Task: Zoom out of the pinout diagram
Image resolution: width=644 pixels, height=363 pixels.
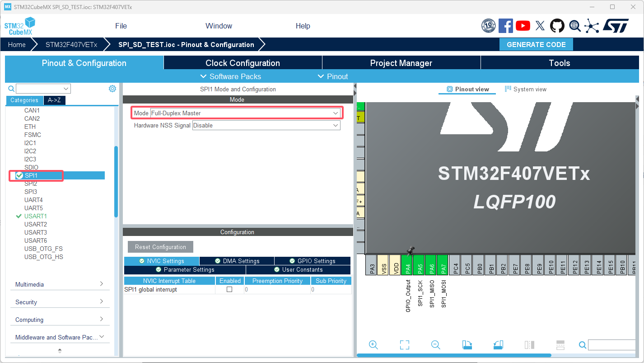Action: click(435, 344)
